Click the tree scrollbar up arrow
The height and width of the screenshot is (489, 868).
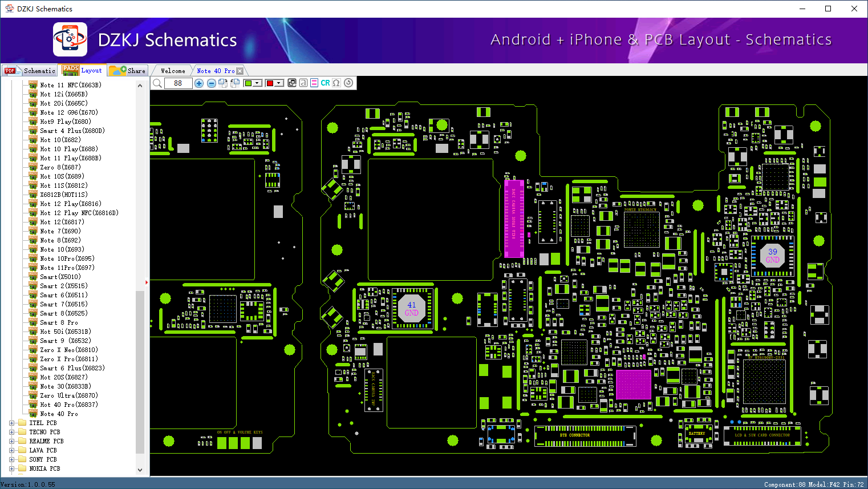[x=140, y=86]
